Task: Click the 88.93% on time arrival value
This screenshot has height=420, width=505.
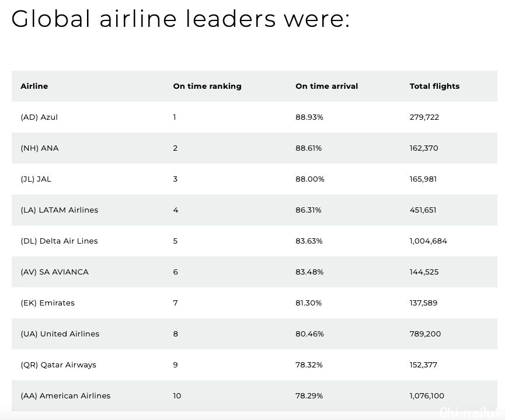Action: pos(309,117)
